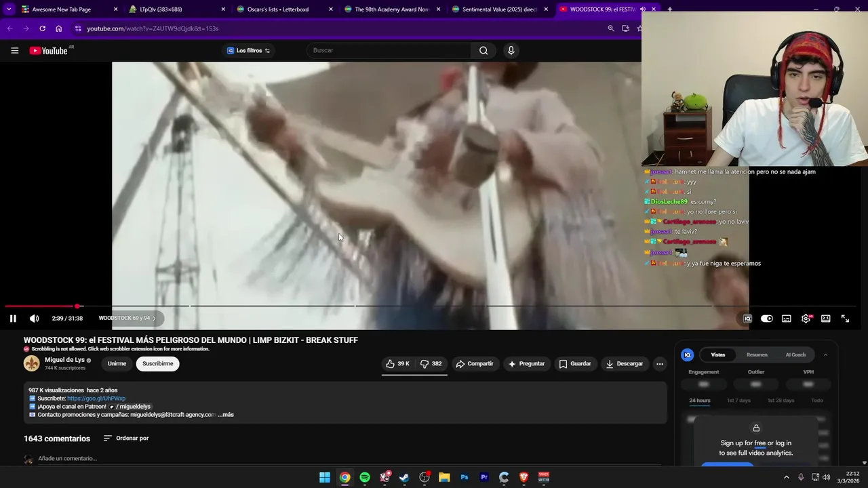Switch to the LTpQlv (383×686) tab
868x488 pixels.
pos(178,9)
